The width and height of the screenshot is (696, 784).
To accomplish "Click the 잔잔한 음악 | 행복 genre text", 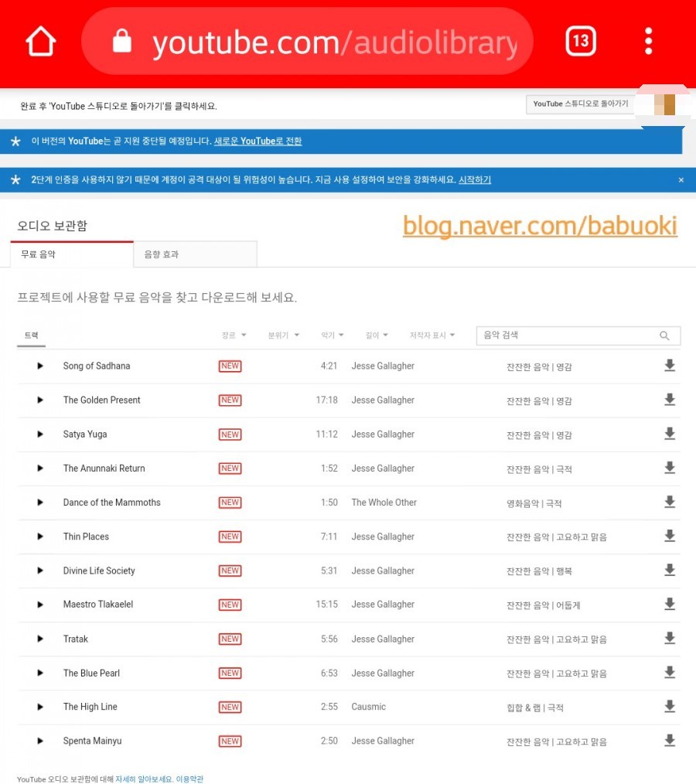I will [x=539, y=571].
